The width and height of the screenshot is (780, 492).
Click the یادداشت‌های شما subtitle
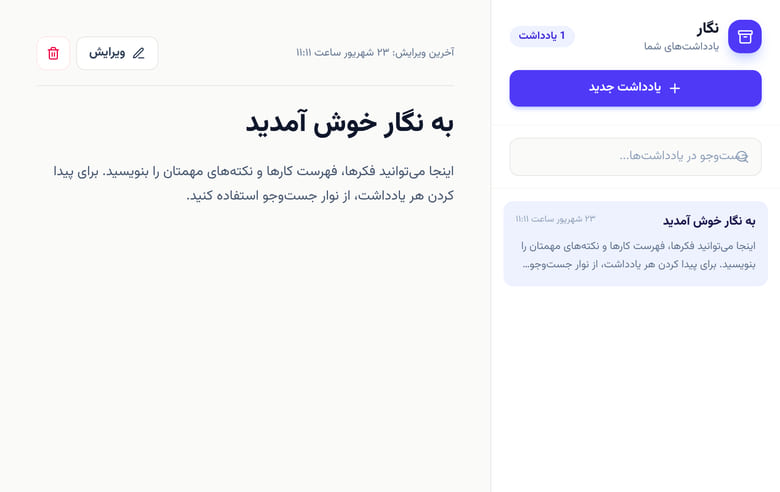click(682, 46)
